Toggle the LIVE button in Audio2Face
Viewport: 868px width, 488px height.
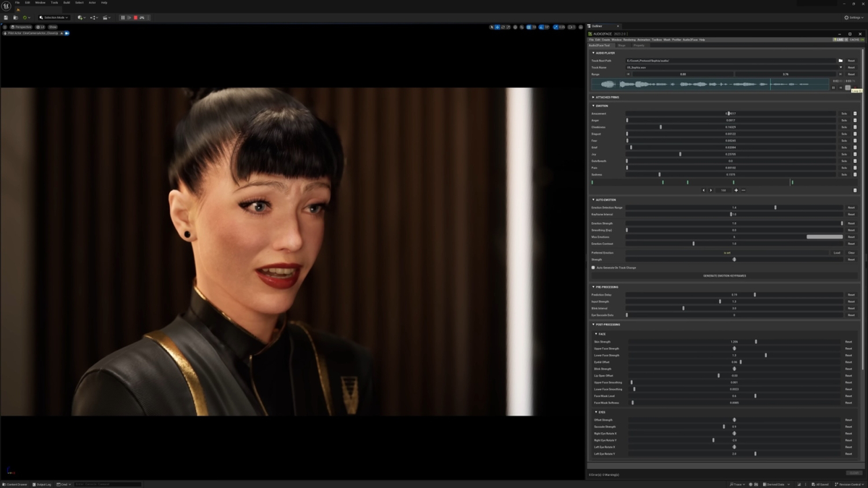tap(840, 40)
